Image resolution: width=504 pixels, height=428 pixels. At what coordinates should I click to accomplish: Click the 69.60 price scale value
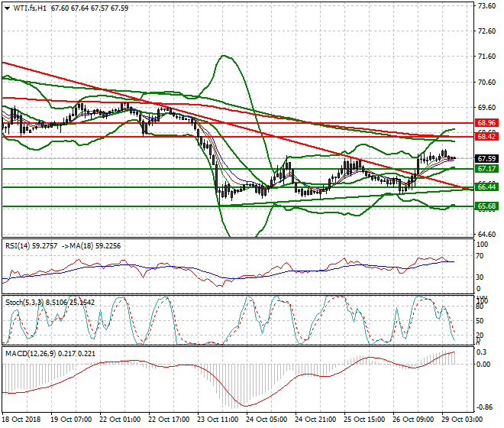[486, 108]
